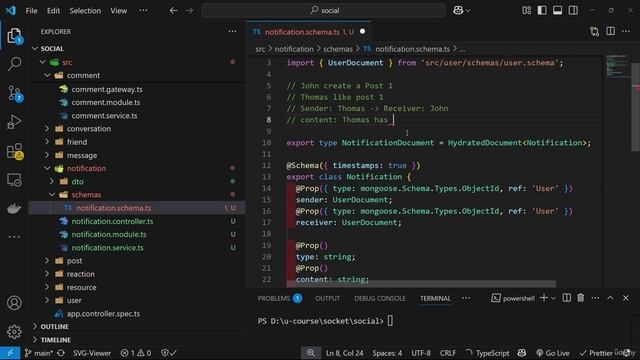Open the View menu
640x360 pixels.
tap(118, 11)
